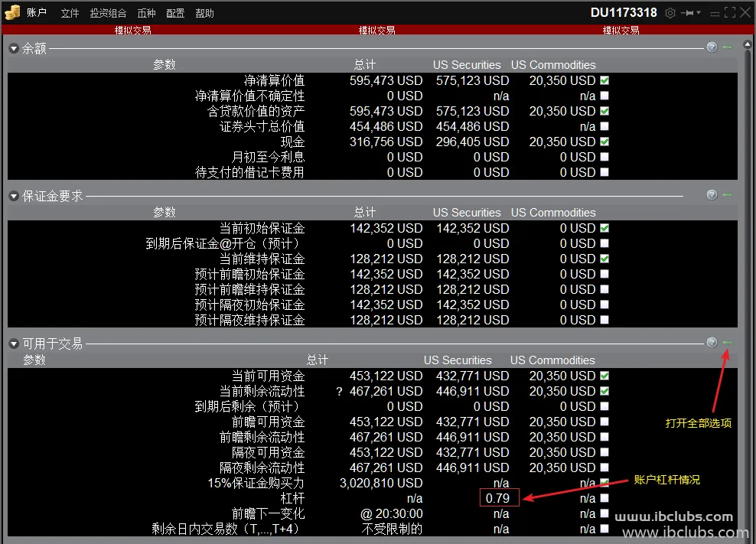Collapse the 可用于交易 section
The image size is (756, 544).
pyautogui.click(x=13, y=344)
